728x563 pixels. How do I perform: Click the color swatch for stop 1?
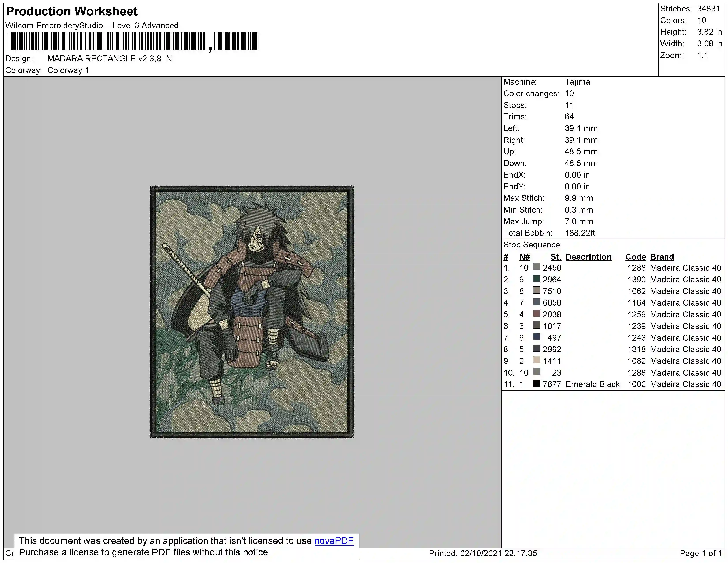pos(536,267)
